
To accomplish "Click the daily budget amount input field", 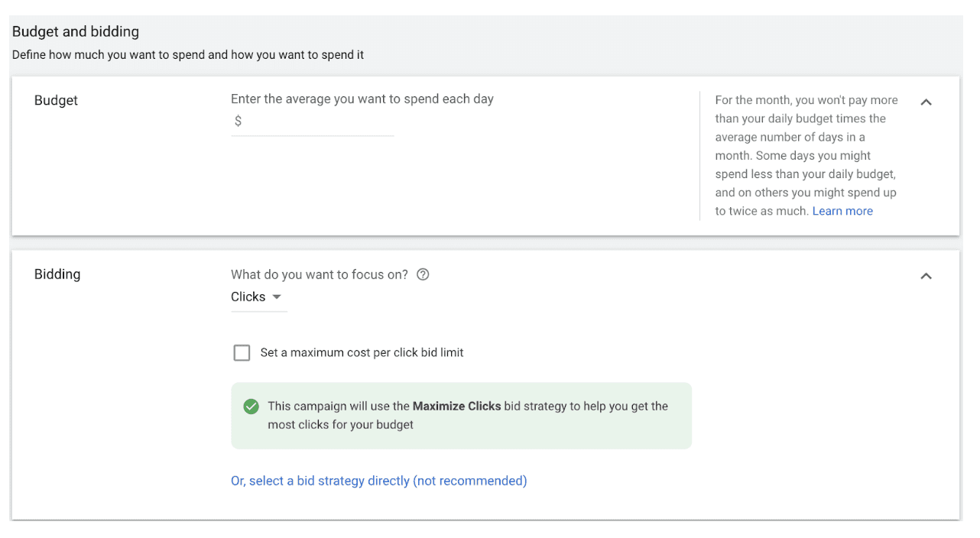I will click(x=313, y=122).
